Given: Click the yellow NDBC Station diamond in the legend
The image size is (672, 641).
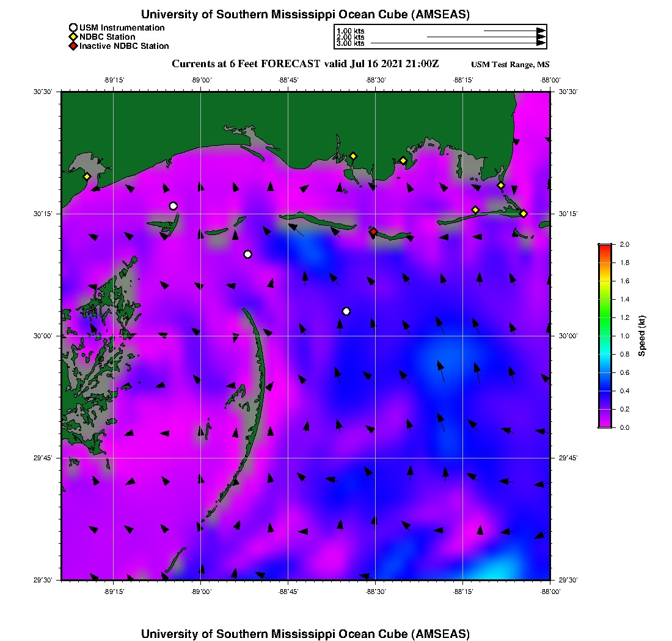Looking at the screenshot, I should click(x=73, y=37).
